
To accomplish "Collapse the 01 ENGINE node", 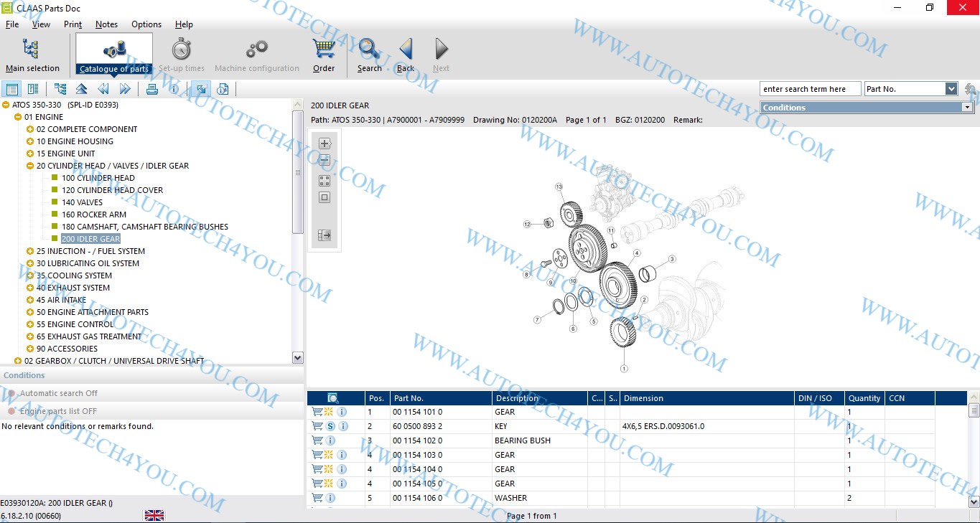I will [18, 117].
